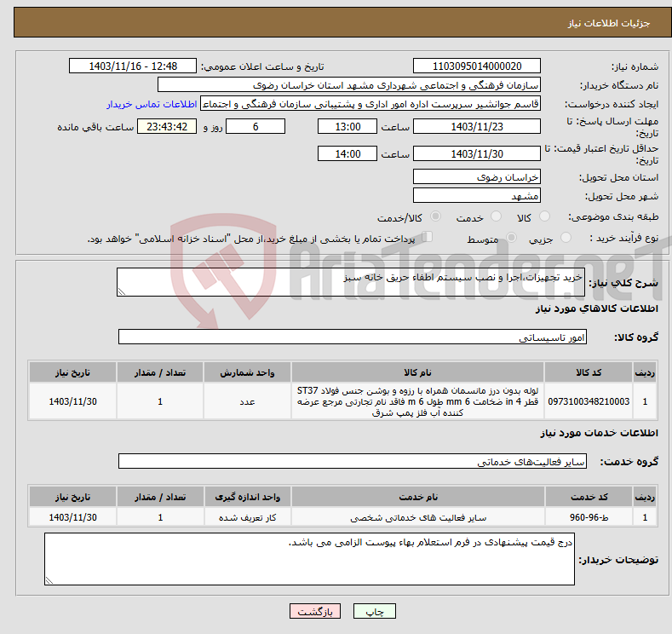The image size is (672, 634).
Task: Click the واحد اندازه گیری column header
Action: (247, 497)
